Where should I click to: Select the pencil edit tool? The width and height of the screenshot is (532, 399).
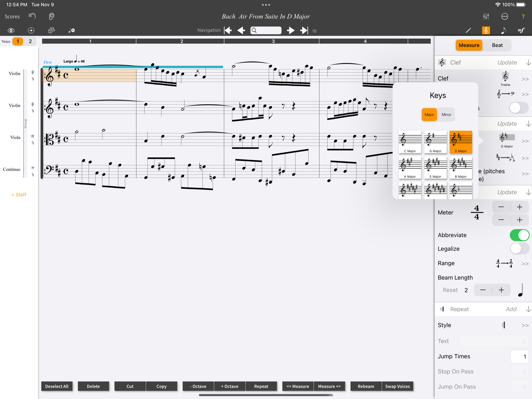click(x=468, y=30)
